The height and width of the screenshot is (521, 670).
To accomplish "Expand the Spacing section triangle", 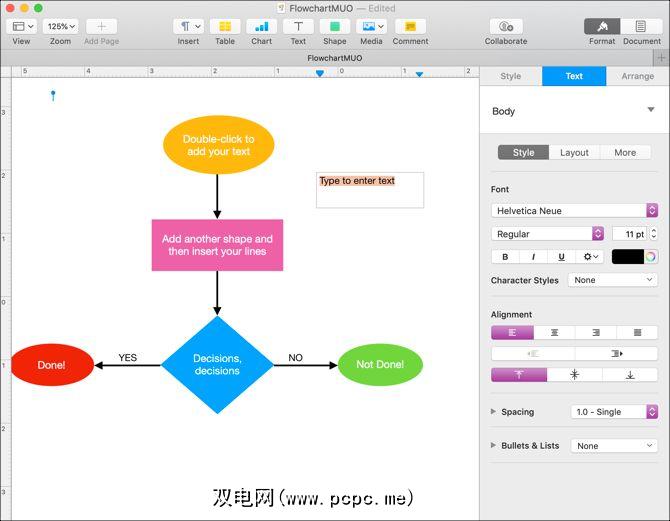I will coord(493,412).
